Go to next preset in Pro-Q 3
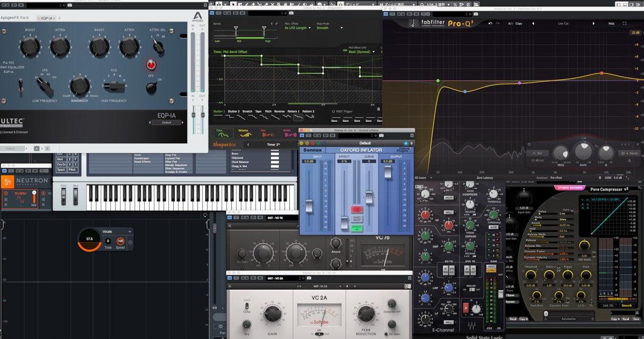The width and height of the screenshot is (644, 339). (x=594, y=24)
